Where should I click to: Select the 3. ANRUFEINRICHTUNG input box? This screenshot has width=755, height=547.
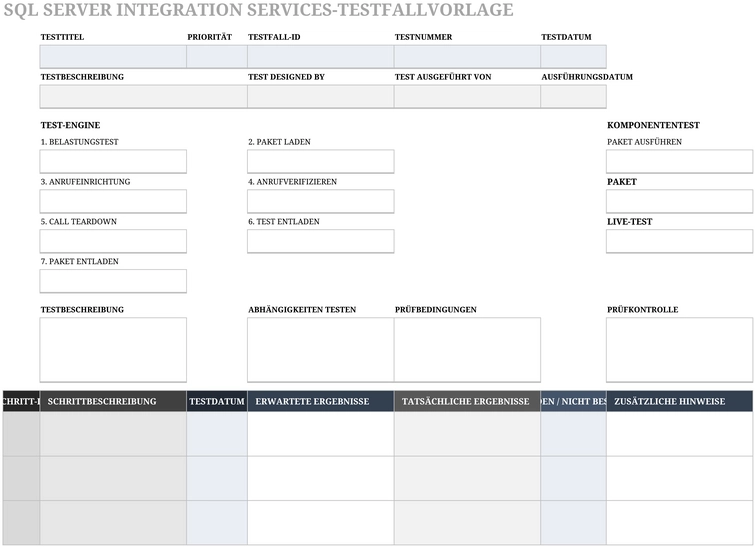113,201
